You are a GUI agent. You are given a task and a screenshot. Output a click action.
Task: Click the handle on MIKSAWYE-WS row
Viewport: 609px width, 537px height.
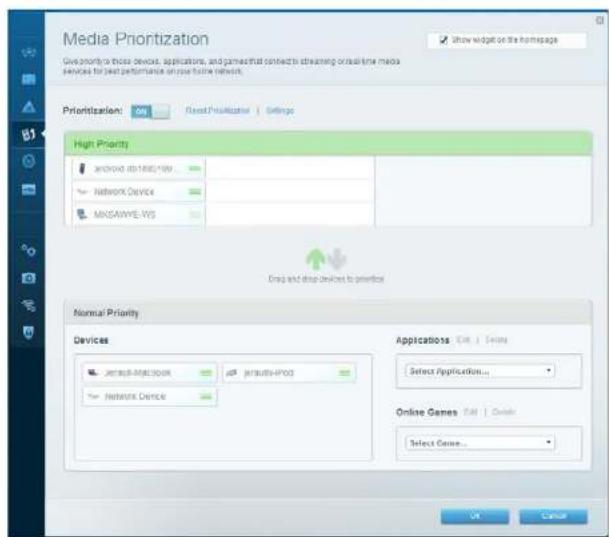pos(195,215)
